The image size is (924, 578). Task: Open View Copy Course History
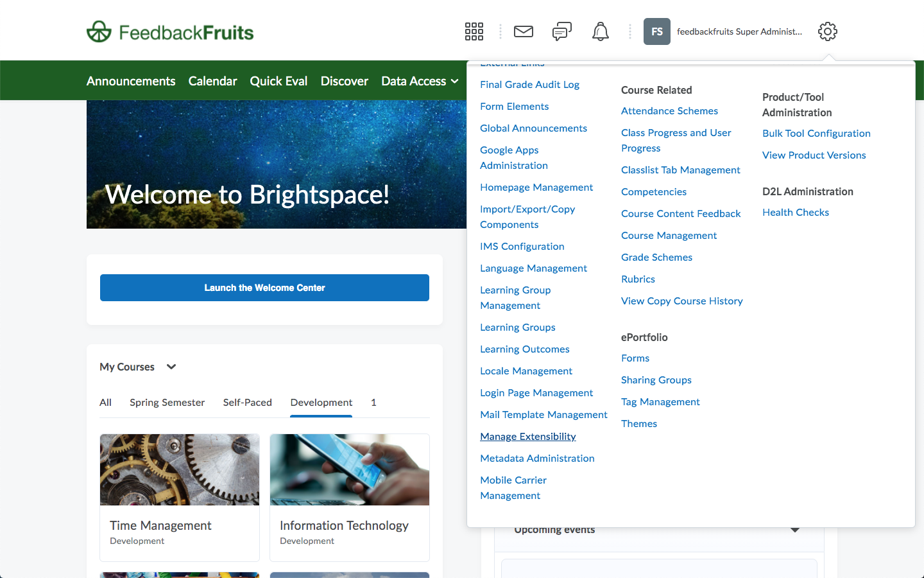[682, 301]
